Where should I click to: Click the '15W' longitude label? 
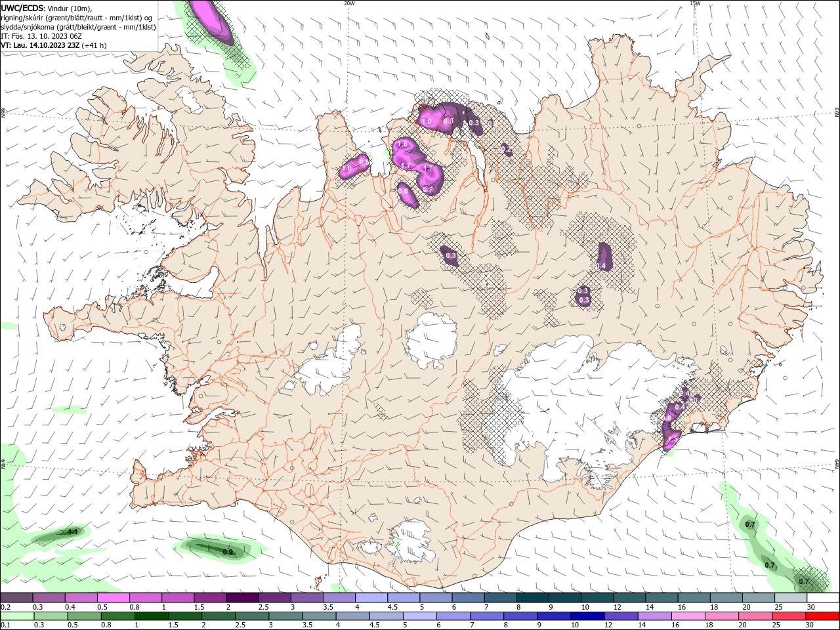(696, 3)
